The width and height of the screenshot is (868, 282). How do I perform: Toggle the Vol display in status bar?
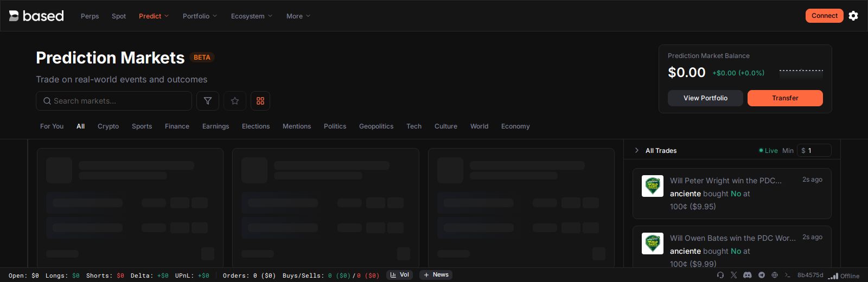400,275
